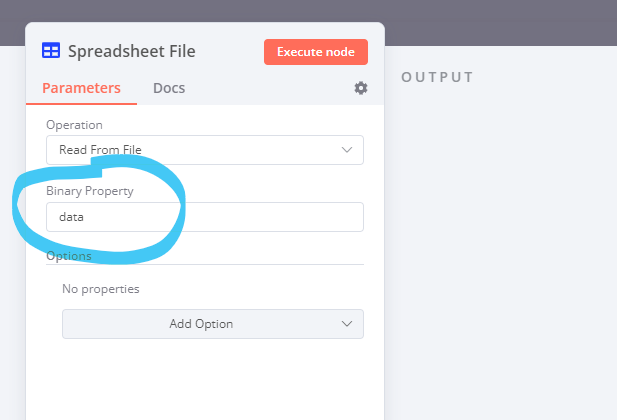This screenshot has width=617, height=420.
Task: Click the Options section header
Action: (69, 256)
